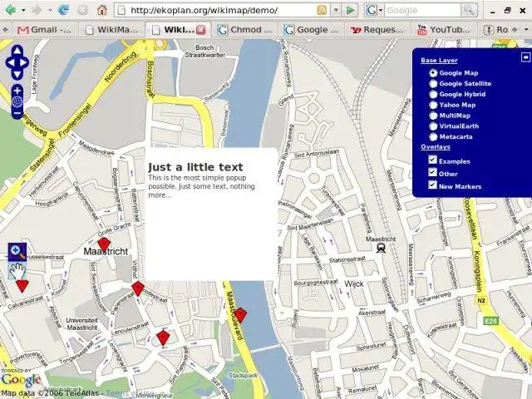
Task: Click the Maastricht train station icon
Action: click(381, 249)
